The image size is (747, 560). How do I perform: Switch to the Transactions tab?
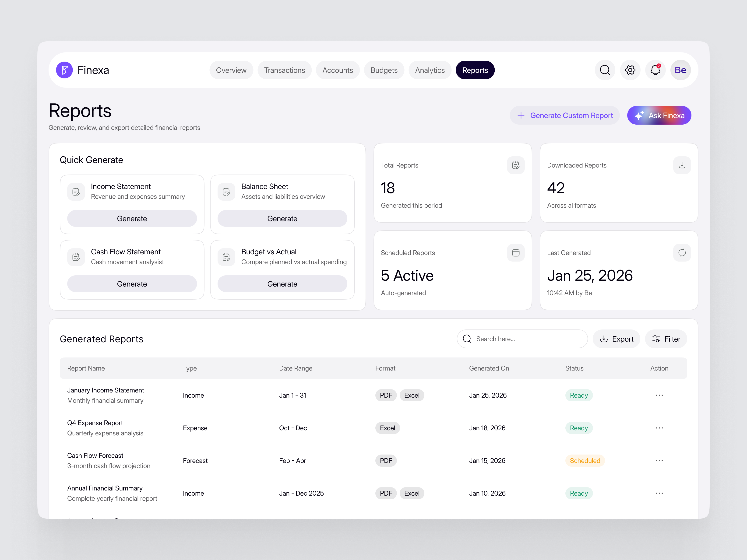284,70
